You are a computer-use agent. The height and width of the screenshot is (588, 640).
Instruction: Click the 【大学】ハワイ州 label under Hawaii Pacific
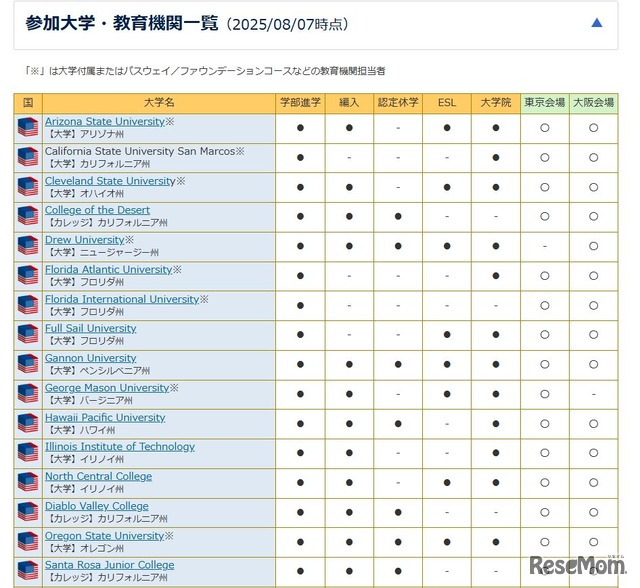[x=80, y=430]
